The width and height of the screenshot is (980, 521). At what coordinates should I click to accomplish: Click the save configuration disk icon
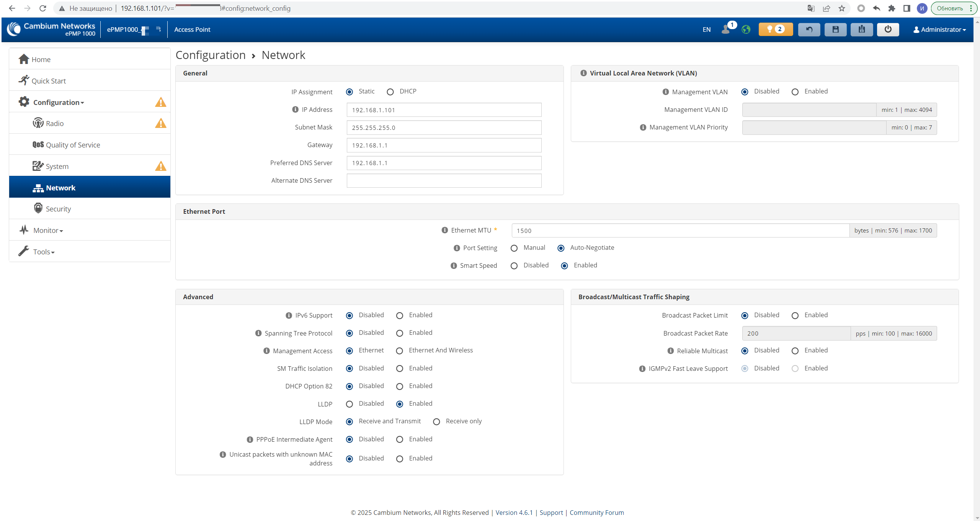pos(835,29)
